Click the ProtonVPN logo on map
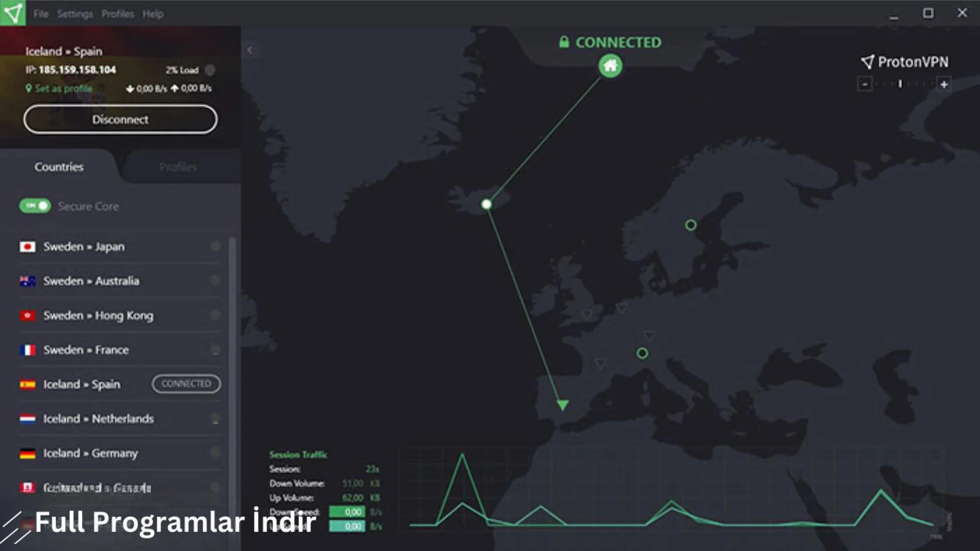The width and height of the screenshot is (980, 551). pyautogui.click(x=904, y=62)
